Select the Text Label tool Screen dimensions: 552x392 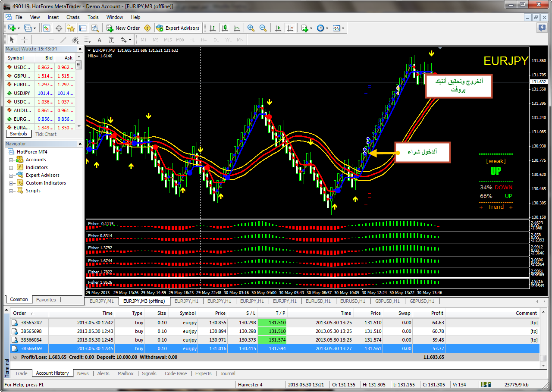[111, 40]
